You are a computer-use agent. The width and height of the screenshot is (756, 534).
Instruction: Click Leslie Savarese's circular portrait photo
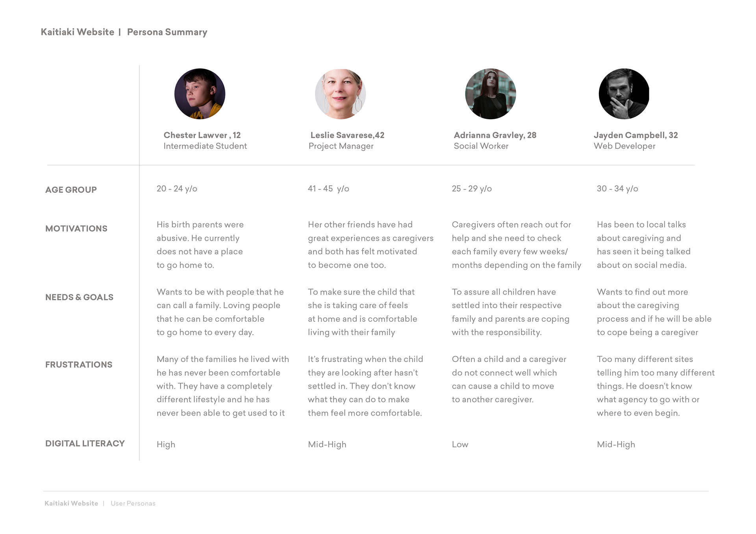coord(341,94)
